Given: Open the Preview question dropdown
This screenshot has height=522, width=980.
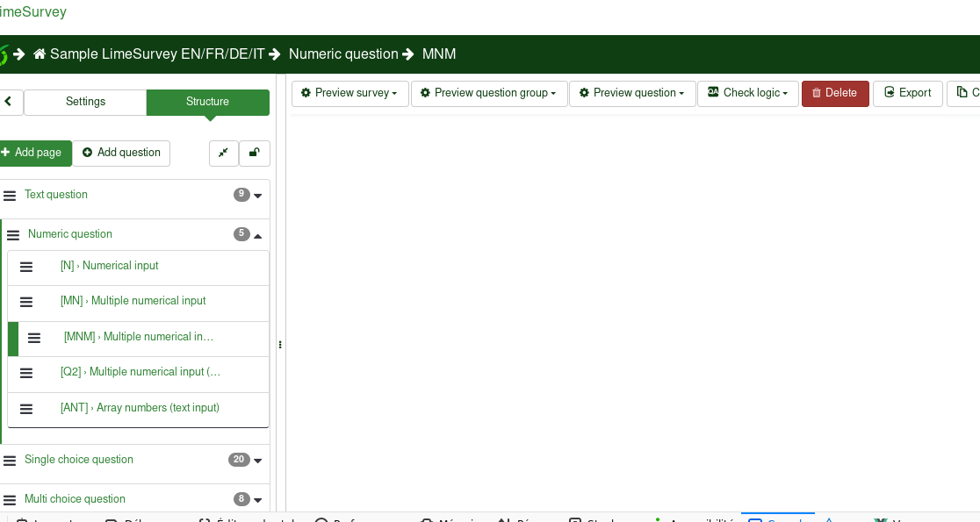Looking at the screenshot, I should click(x=632, y=93).
